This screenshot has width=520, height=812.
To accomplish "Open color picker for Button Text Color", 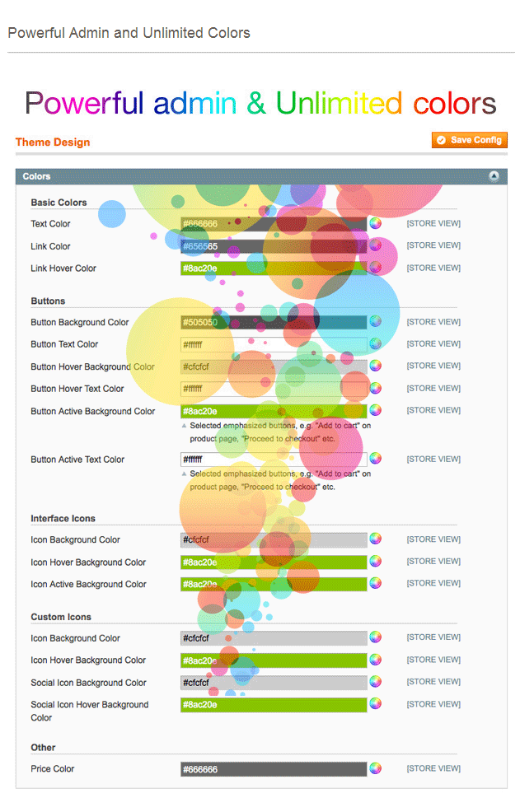I will 375,344.
